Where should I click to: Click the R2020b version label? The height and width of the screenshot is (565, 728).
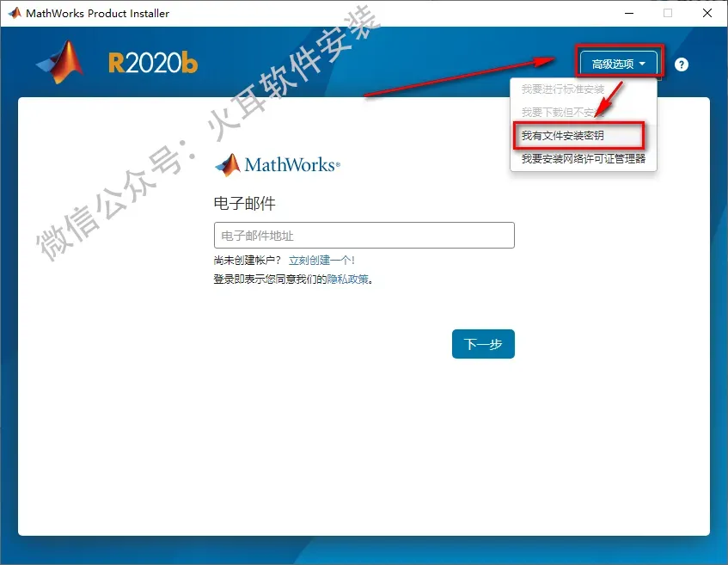[153, 63]
